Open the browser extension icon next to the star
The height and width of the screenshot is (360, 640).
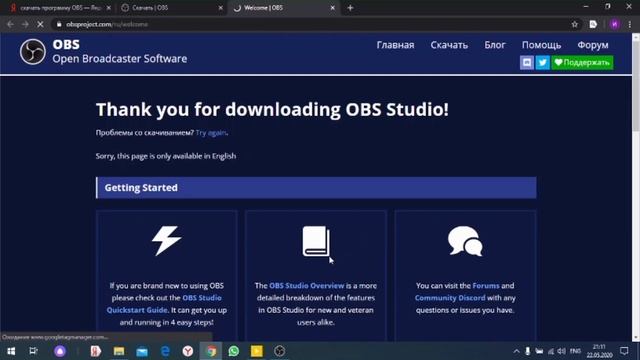tap(593, 24)
